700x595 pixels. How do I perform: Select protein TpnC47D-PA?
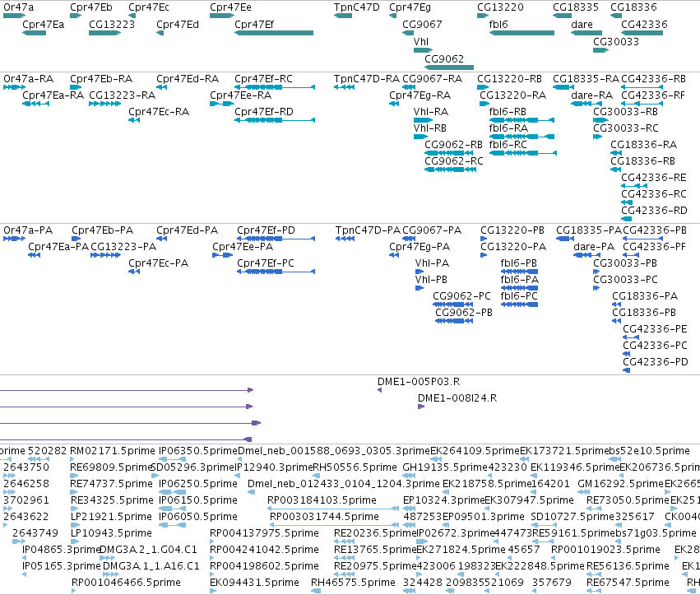[x=345, y=239]
